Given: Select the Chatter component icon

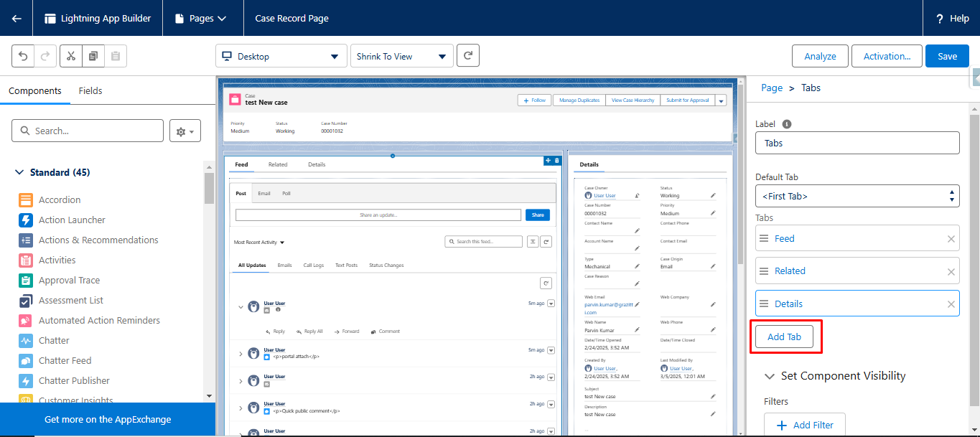Looking at the screenshot, I should 26,341.
